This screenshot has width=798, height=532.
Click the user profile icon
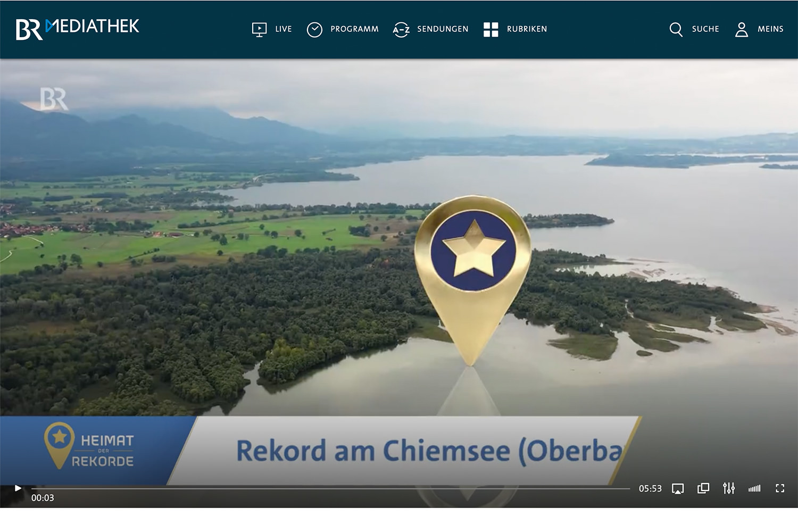tap(741, 29)
